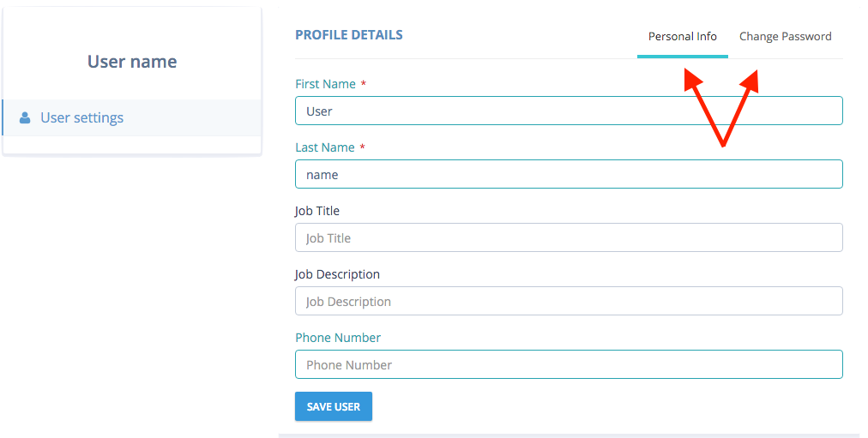
Task: Click the Last Name field label
Action: tap(325, 147)
